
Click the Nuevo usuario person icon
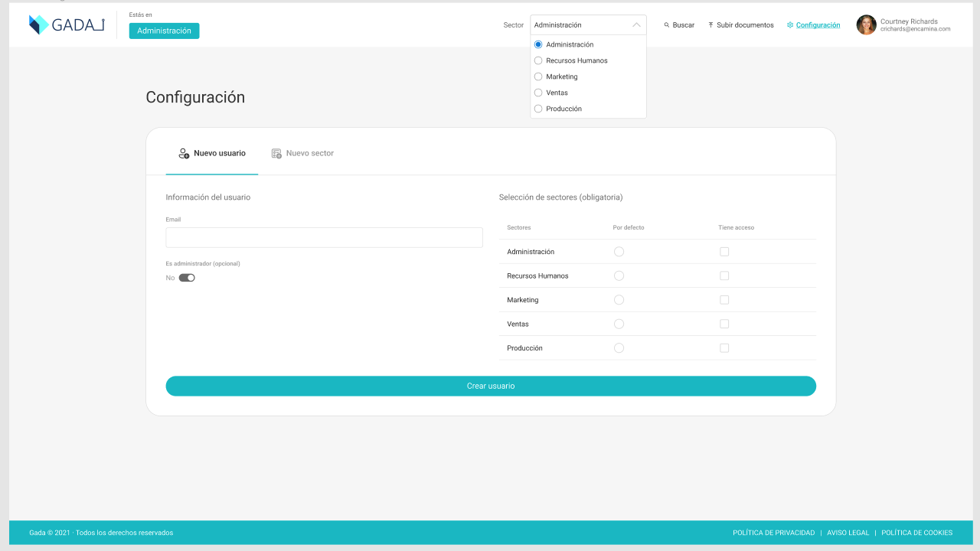coord(184,153)
